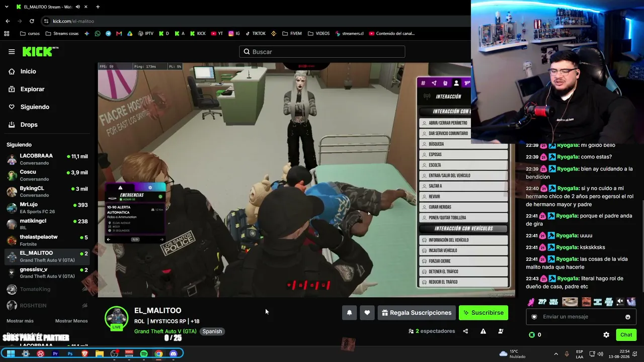Click the Kick points K icon

pos(532,335)
